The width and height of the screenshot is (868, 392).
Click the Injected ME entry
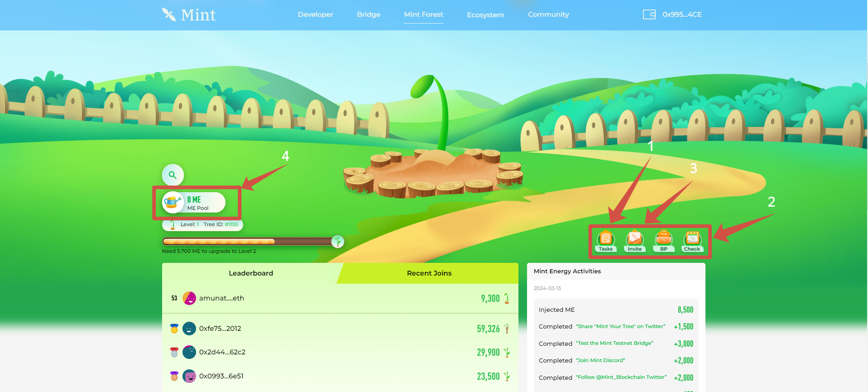tap(556, 310)
